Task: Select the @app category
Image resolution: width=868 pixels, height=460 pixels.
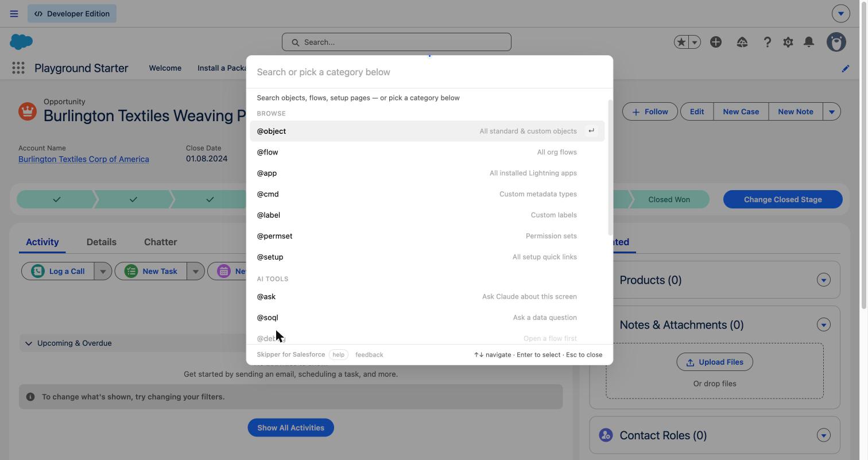Action: [427, 173]
